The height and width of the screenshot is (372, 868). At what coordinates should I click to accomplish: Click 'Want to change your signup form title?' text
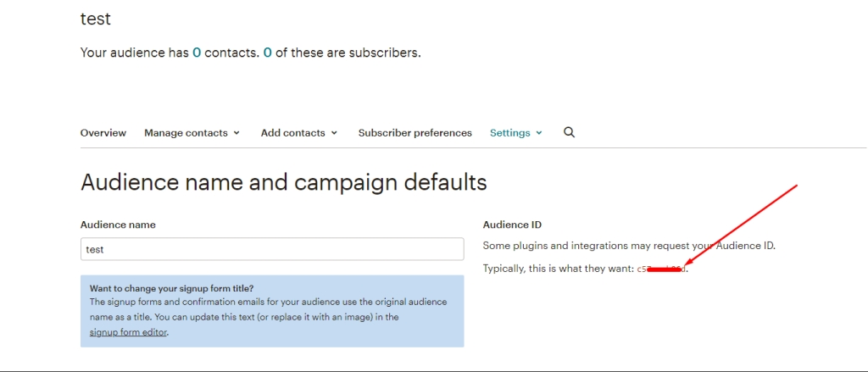coord(171,288)
